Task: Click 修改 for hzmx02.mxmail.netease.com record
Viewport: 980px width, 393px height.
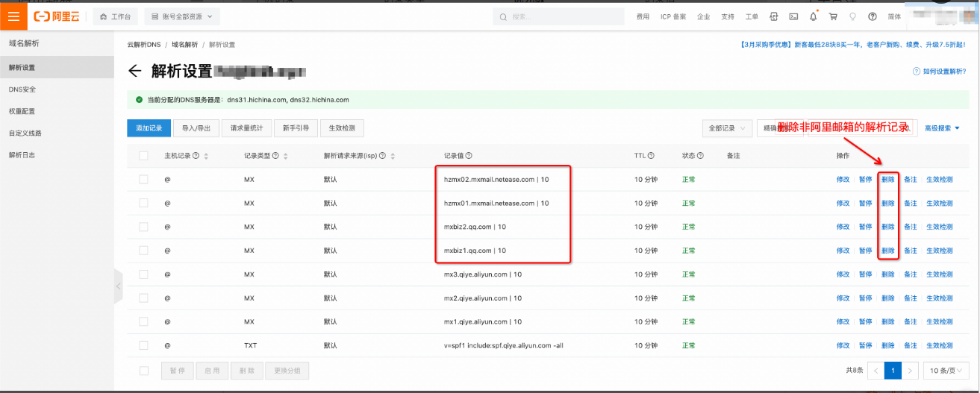Action: pos(843,180)
